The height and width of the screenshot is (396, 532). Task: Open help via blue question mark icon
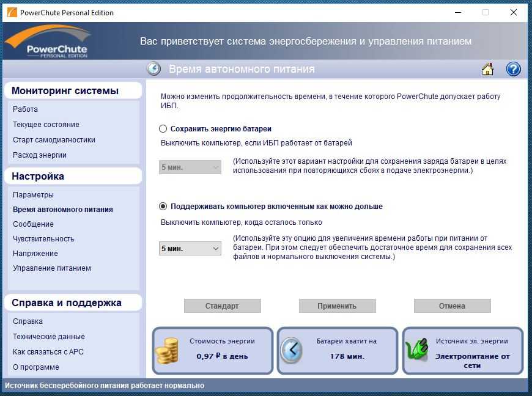513,69
